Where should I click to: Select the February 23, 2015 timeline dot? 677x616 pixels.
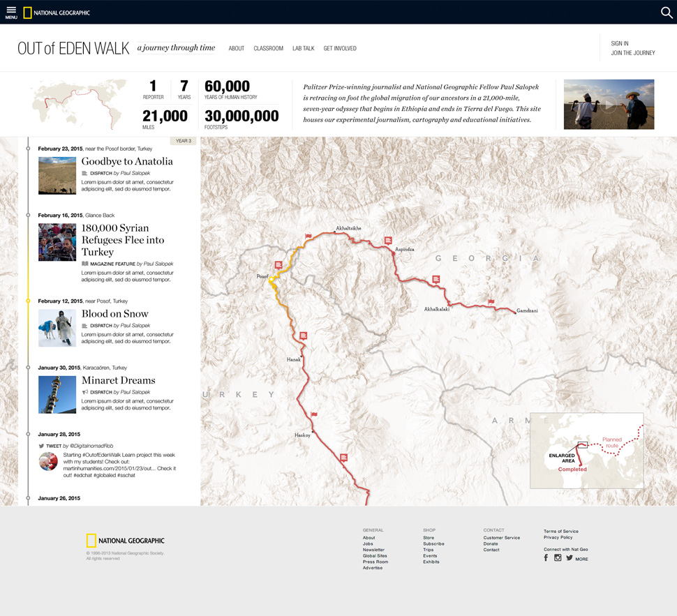(28, 149)
